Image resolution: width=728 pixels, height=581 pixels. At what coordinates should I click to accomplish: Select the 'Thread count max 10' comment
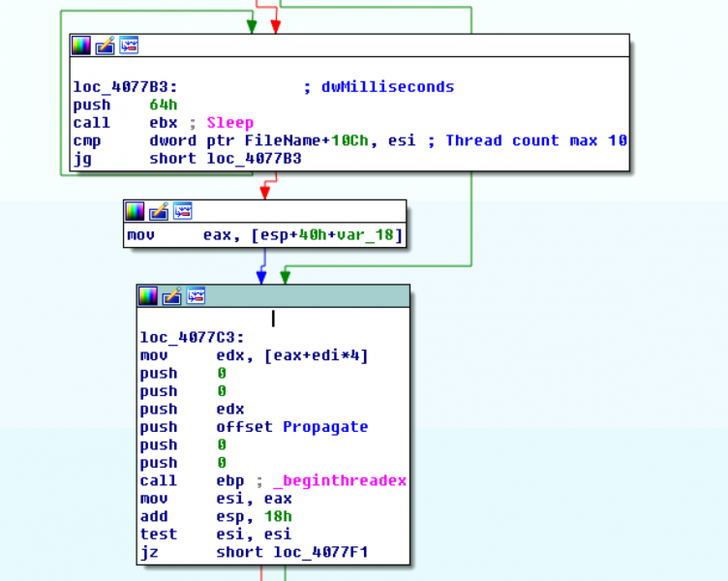click(536, 140)
